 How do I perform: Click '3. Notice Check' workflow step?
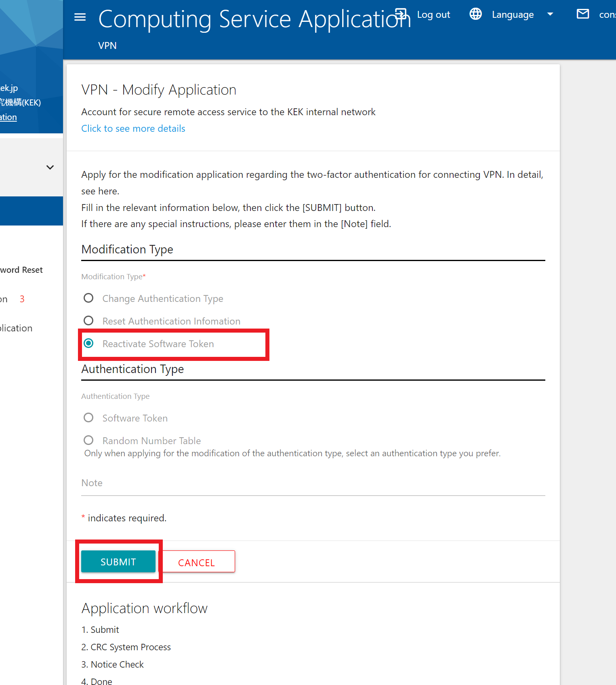[x=112, y=664]
